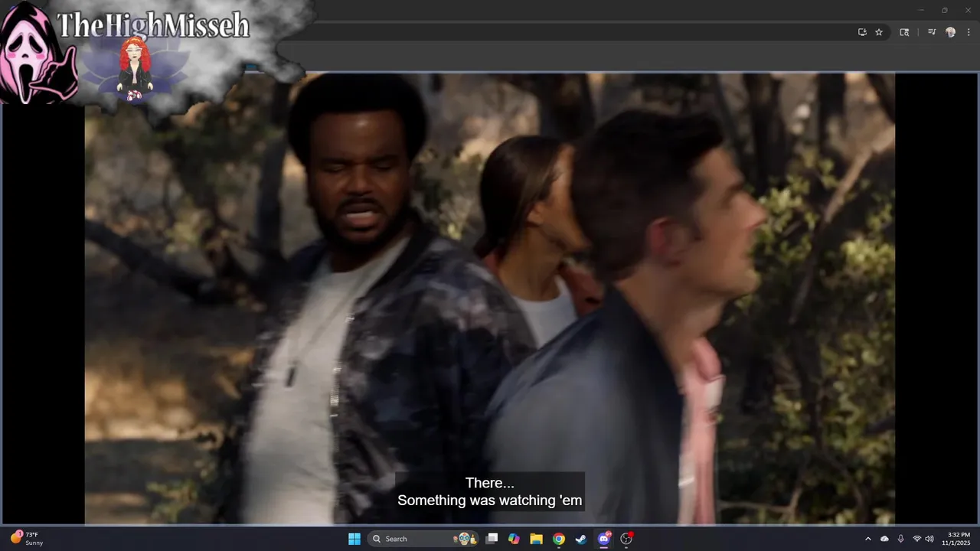Open OBS Studio from the taskbar

[x=626, y=539]
